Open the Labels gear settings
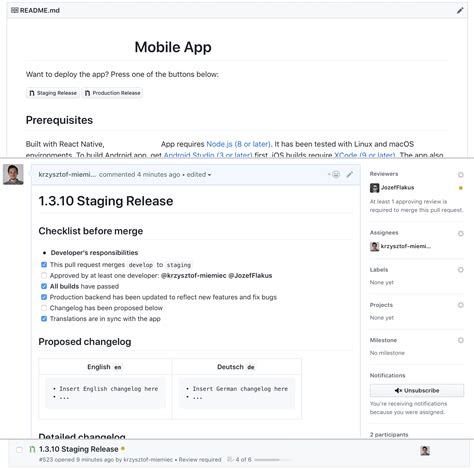This screenshot has width=474, height=470. pyautogui.click(x=461, y=270)
